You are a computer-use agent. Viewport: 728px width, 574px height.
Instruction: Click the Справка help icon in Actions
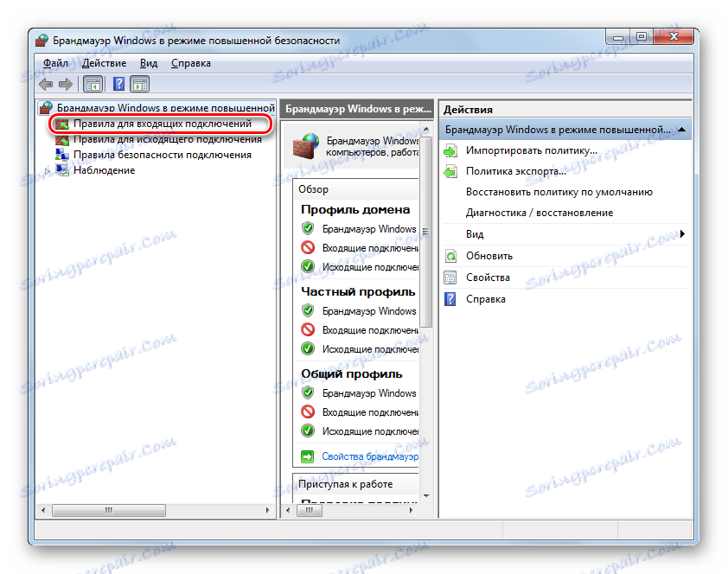(450, 299)
